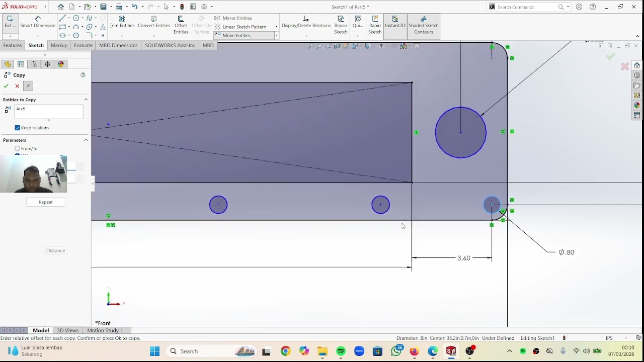The height and width of the screenshot is (362, 644).
Task: Select the Smart Dimension tool
Action: click(38, 22)
